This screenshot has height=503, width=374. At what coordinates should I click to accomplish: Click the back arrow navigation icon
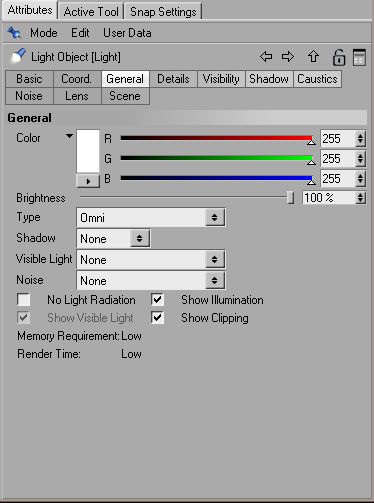(x=266, y=56)
